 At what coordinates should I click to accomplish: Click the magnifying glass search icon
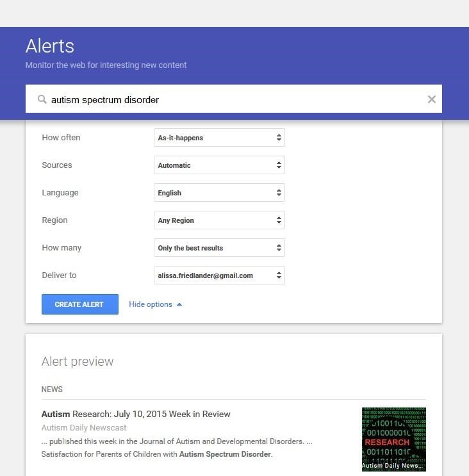pyautogui.click(x=42, y=99)
